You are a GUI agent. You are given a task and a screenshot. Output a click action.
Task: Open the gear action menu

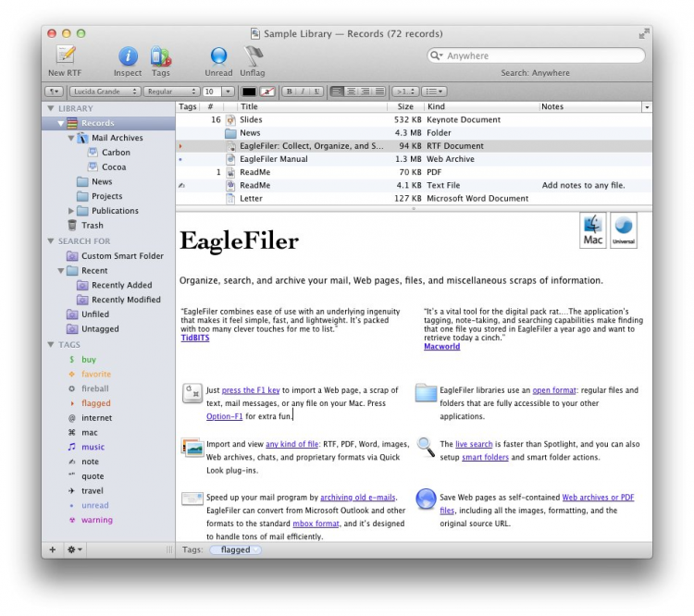(x=74, y=549)
